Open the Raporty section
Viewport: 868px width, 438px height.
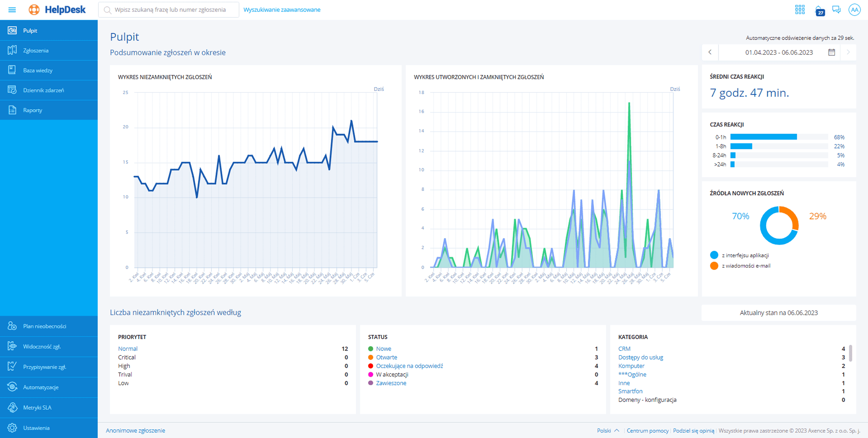click(x=33, y=110)
